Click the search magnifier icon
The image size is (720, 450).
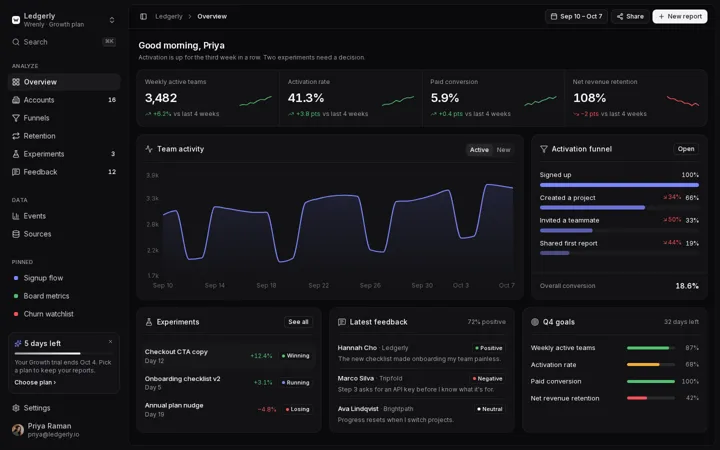[16, 42]
